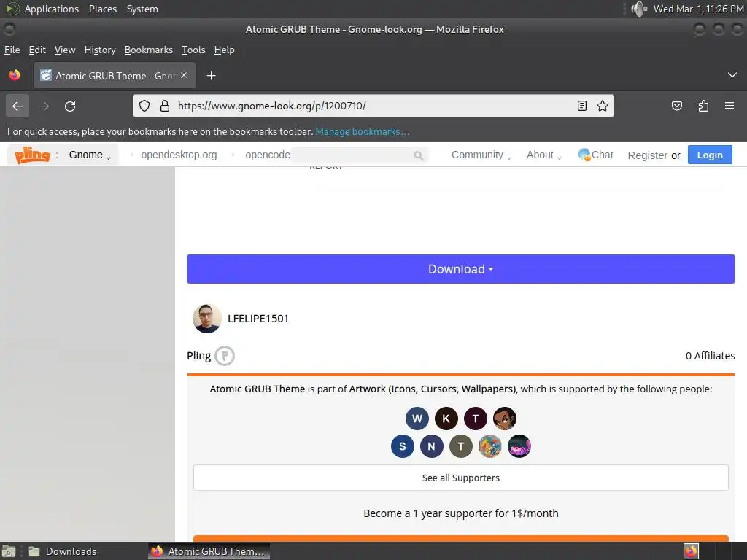This screenshot has height=560, width=747.
Task: Open the Bookmarks menu
Action: pos(149,50)
